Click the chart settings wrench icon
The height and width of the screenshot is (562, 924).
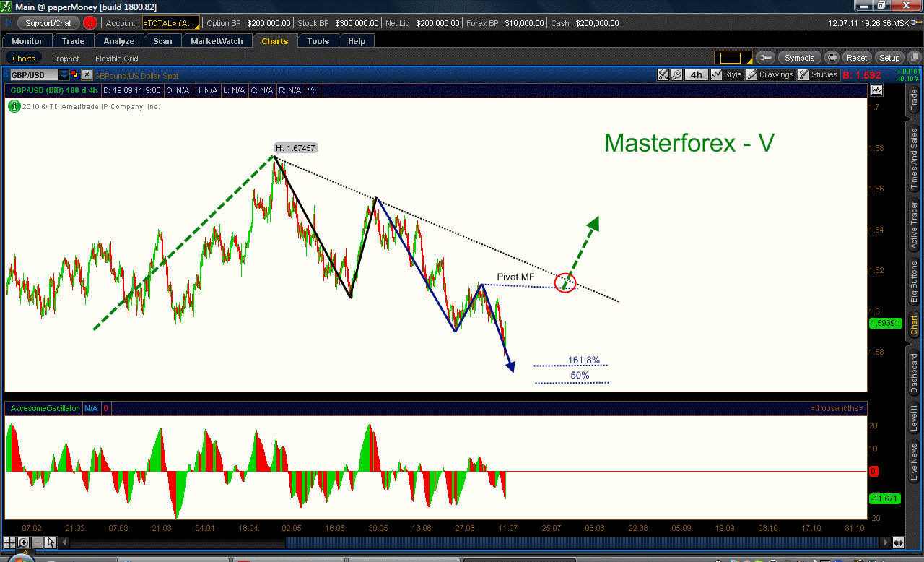tap(676, 74)
